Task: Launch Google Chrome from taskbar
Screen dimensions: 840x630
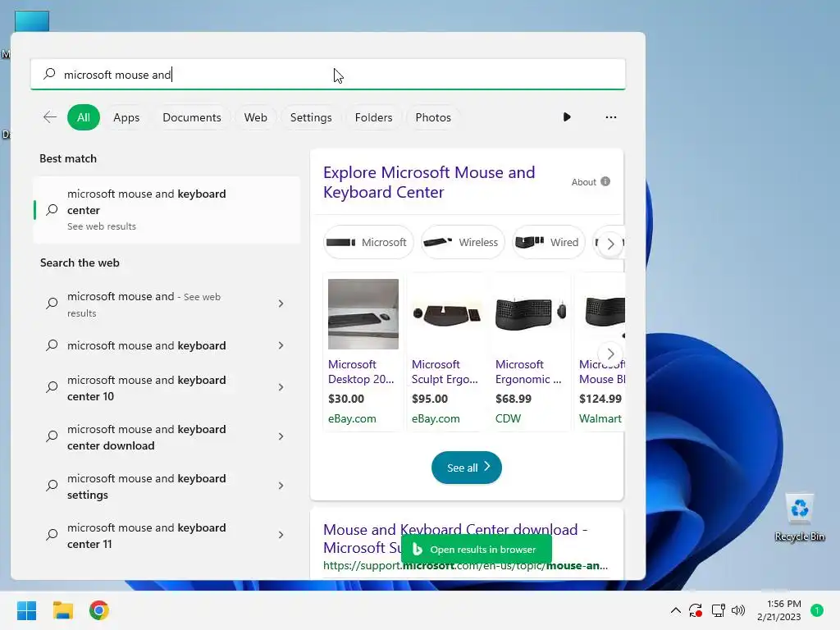Action: [99, 610]
